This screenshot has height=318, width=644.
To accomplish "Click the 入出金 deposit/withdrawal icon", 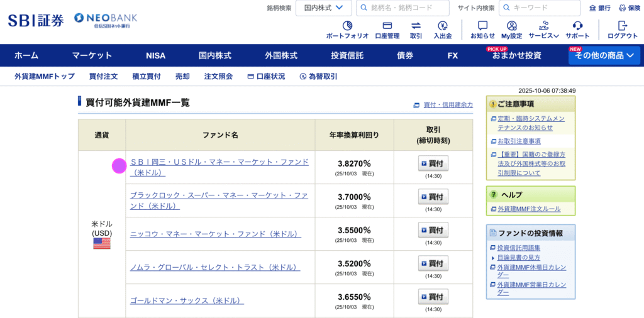I will (x=443, y=26).
